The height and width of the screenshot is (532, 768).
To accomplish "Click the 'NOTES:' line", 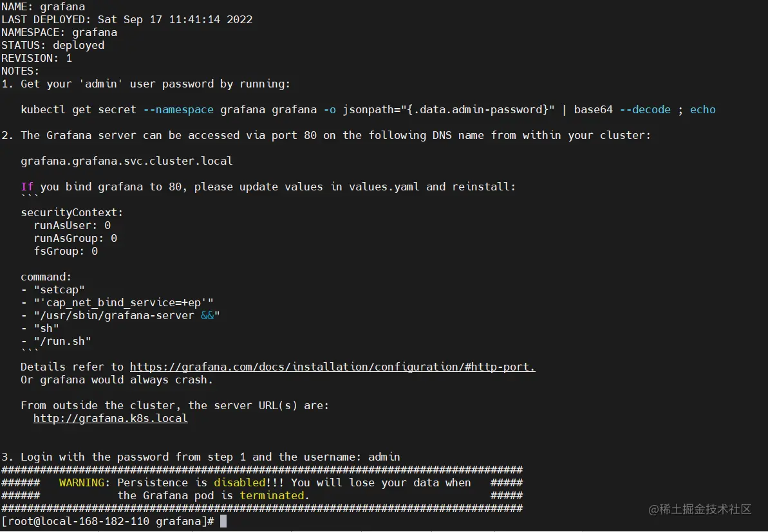I will (20, 71).
